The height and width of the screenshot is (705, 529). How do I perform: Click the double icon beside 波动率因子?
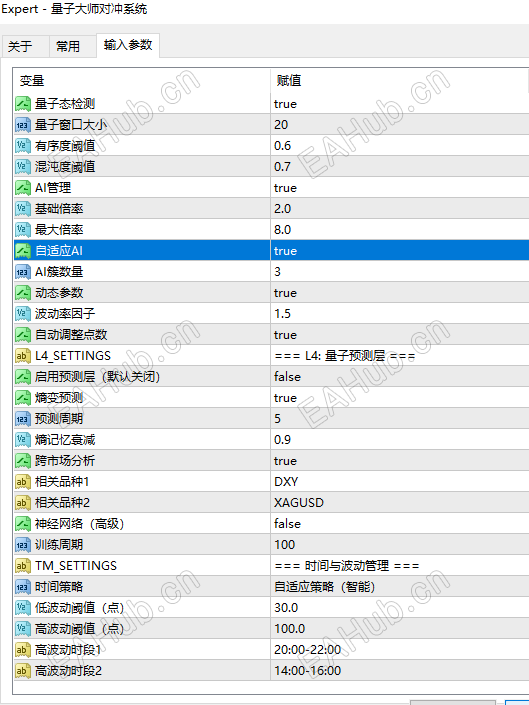click(x=22, y=314)
